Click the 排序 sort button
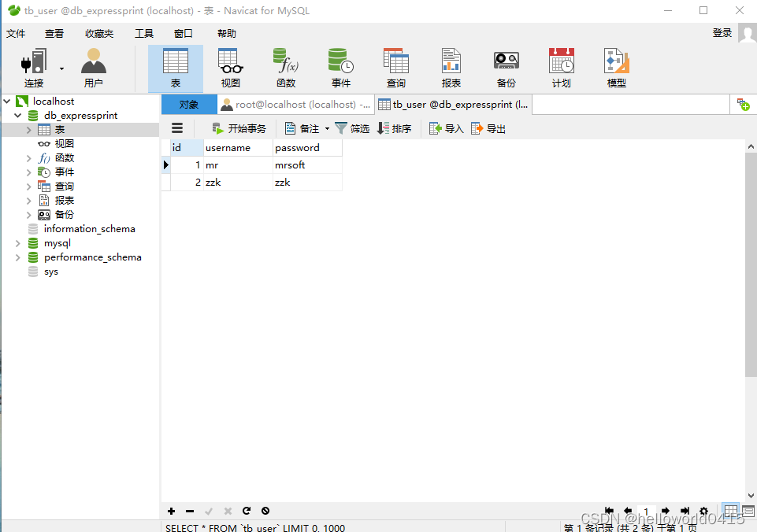 click(394, 128)
